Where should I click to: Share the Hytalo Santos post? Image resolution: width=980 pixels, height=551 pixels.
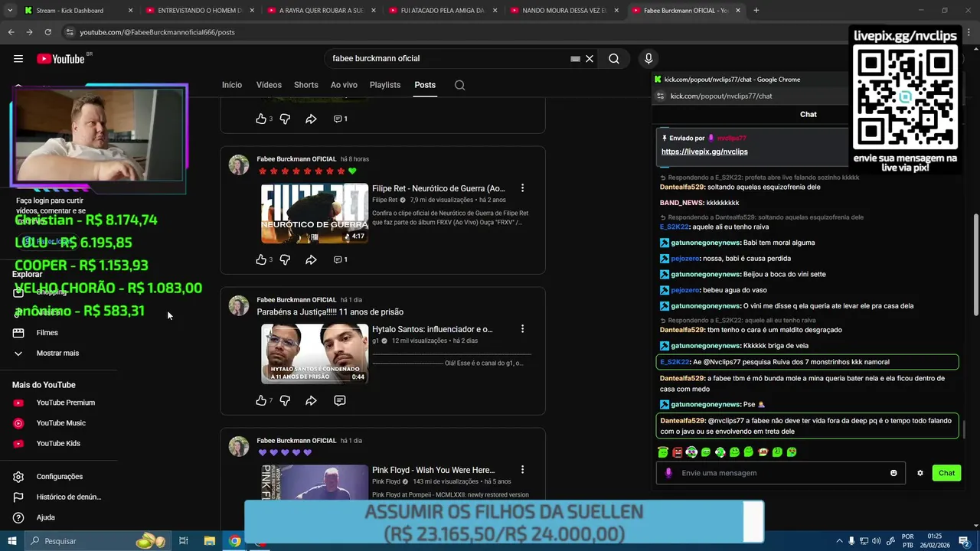click(311, 400)
